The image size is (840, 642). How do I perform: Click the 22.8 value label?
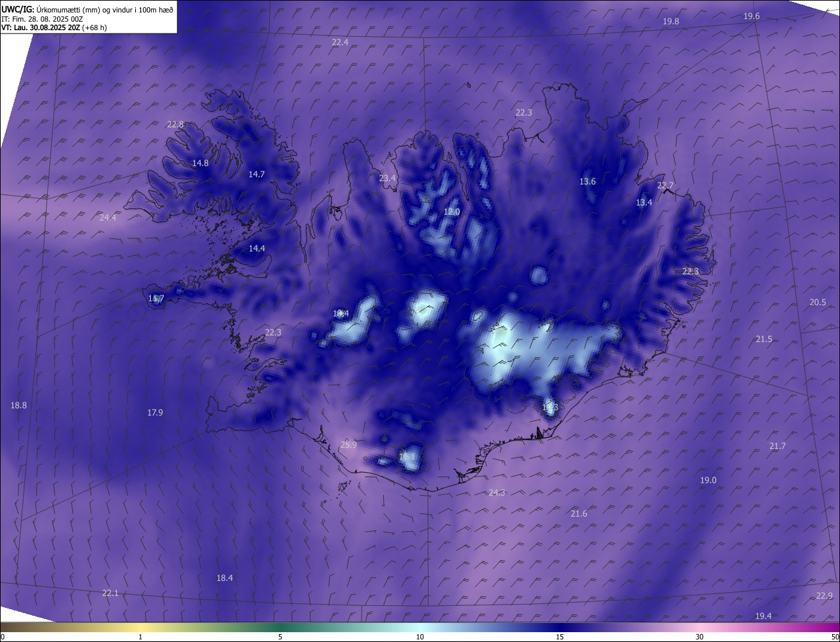tap(175, 124)
